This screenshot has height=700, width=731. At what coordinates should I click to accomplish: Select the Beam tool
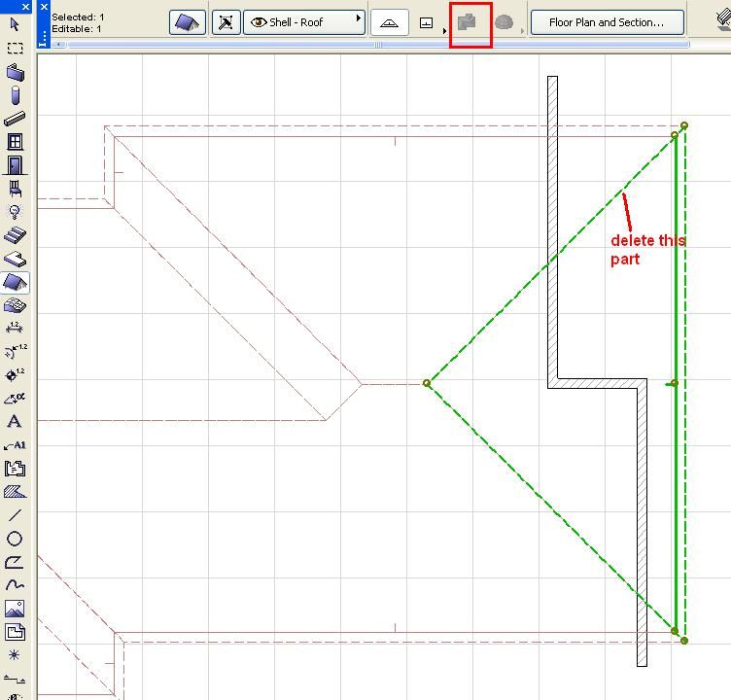15,119
